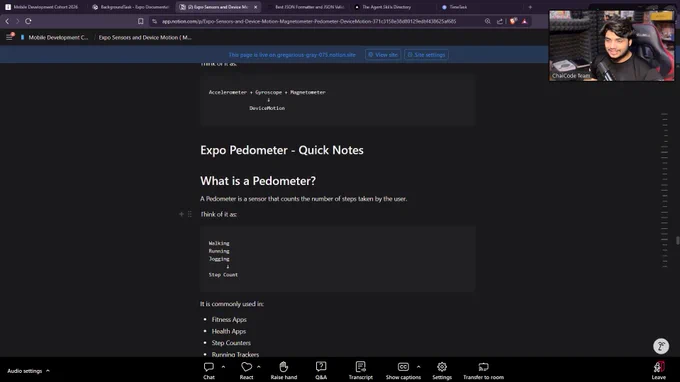Click the View site button
Image resolution: width=680 pixels, height=382 pixels.
383,55
